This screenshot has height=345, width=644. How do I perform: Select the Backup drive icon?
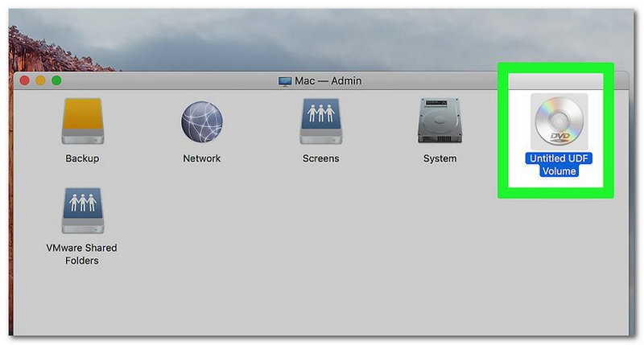point(83,121)
